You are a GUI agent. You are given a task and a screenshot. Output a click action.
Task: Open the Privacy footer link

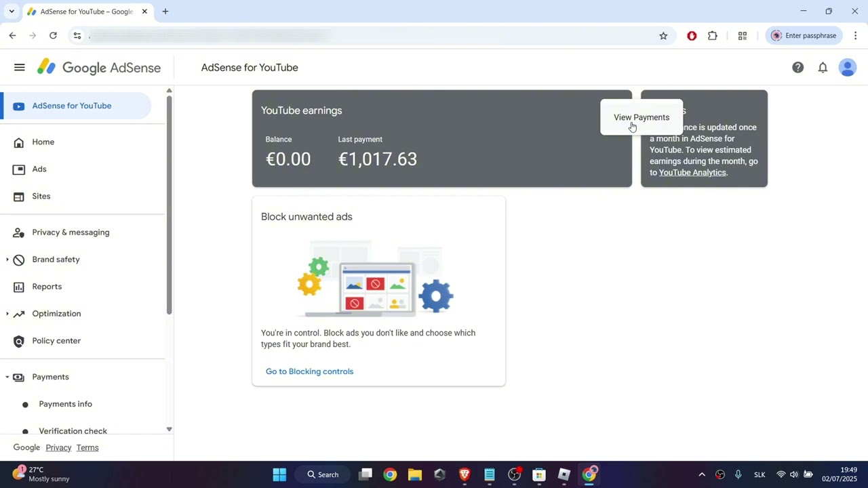pyautogui.click(x=58, y=448)
